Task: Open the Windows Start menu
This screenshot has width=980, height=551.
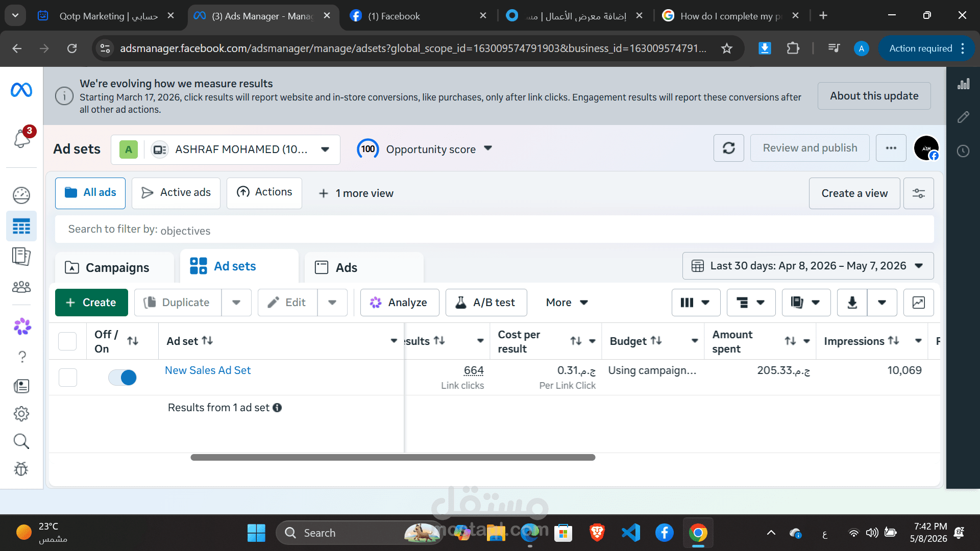Action: [x=256, y=533]
